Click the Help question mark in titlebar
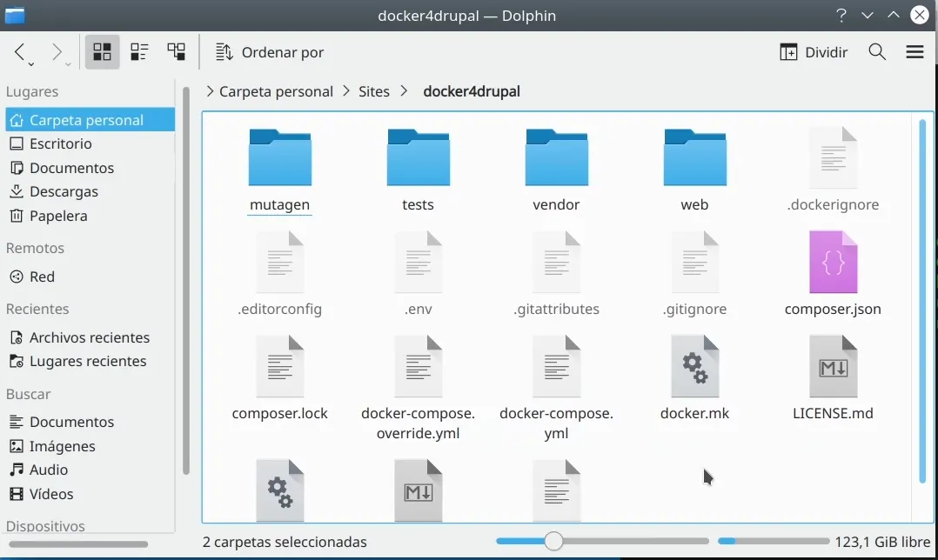The width and height of the screenshot is (938, 560). pyautogui.click(x=841, y=15)
